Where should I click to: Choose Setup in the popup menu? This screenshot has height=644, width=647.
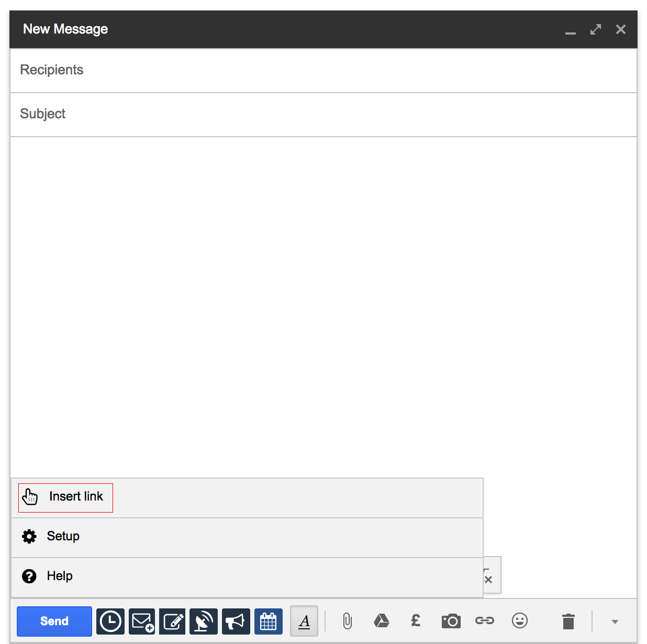click(63, 537)
